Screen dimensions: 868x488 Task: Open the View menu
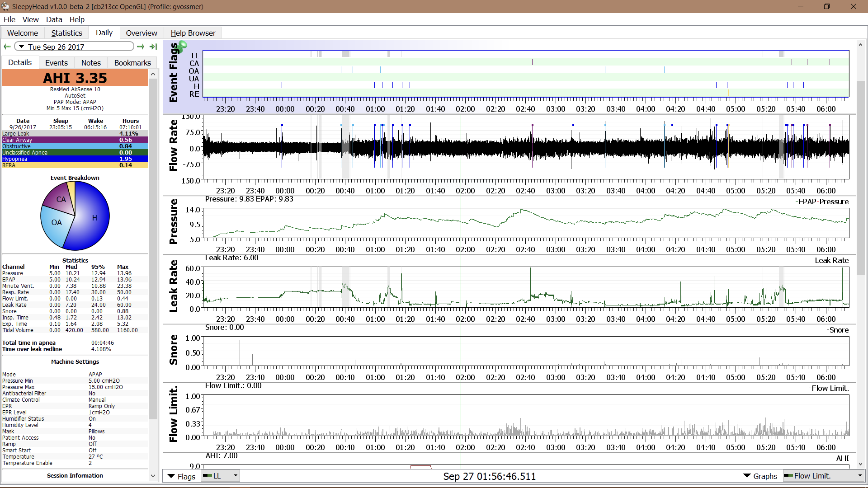30,19
